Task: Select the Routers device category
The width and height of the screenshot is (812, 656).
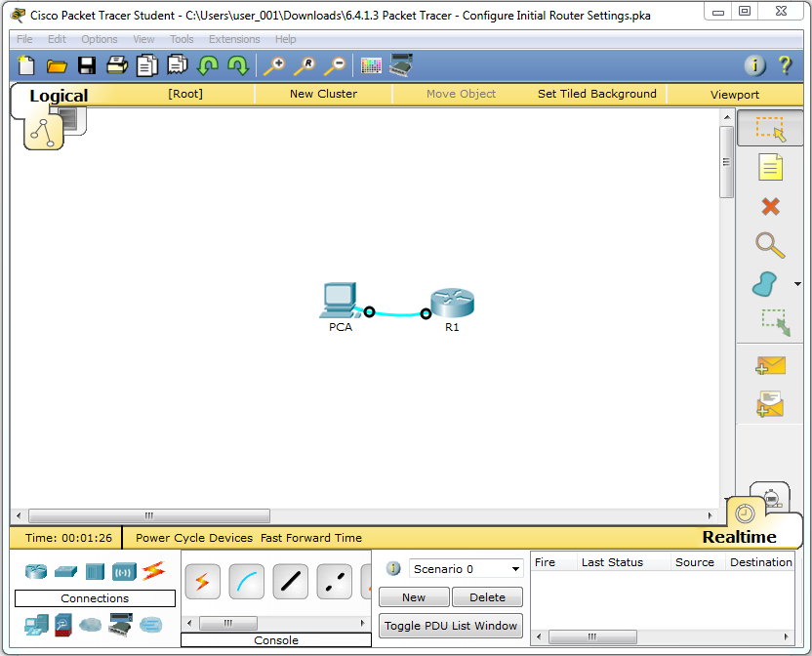Action: [x=36, y=571]
